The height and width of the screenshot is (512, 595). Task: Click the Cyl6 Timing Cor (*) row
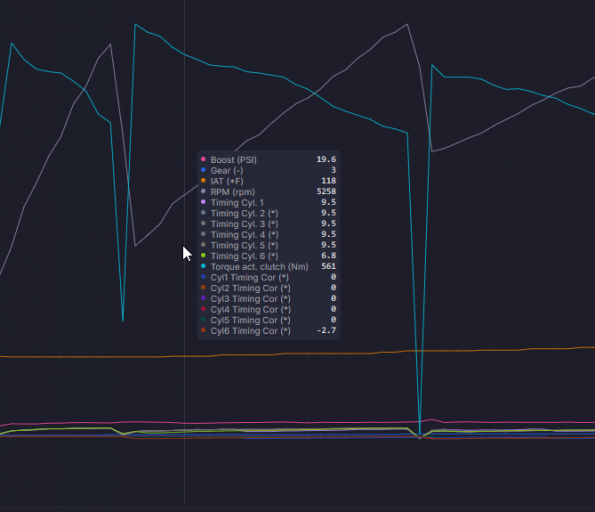coord(269,331)
